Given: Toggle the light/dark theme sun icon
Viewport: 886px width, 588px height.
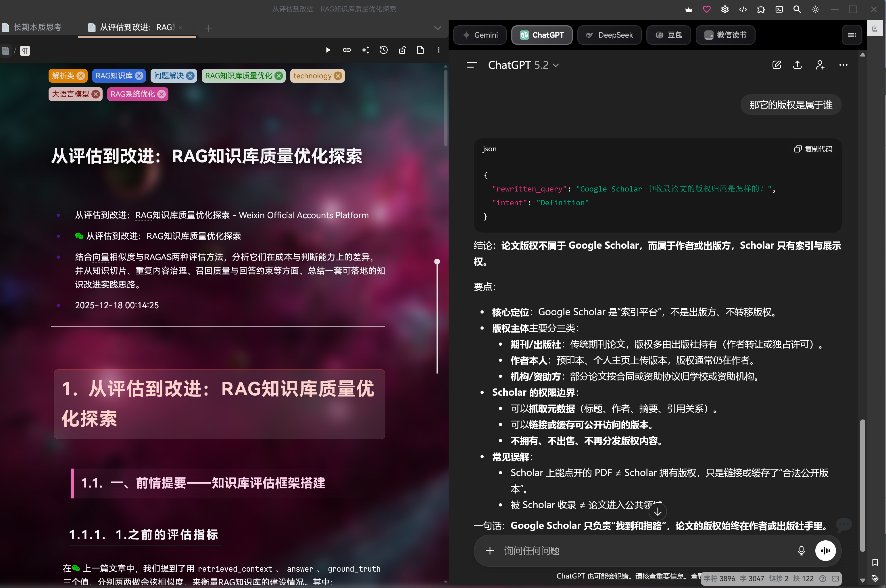Looking at the screenshot, I should [x=815, y=9].
